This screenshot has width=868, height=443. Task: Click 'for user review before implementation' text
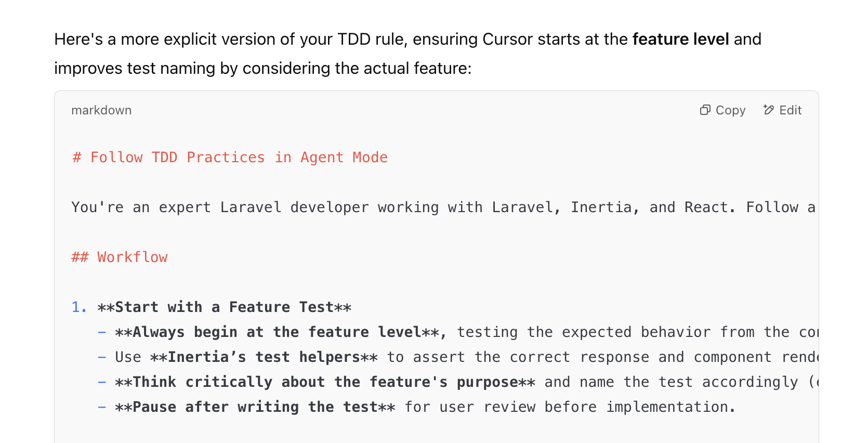(569, 407)
